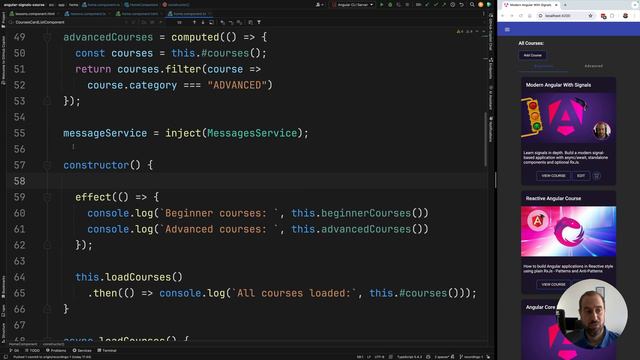The width and height of the screenshot is (640, 360).
Task: Click Edit on Modern Angular With Signals card
Action: click(580, 176)
